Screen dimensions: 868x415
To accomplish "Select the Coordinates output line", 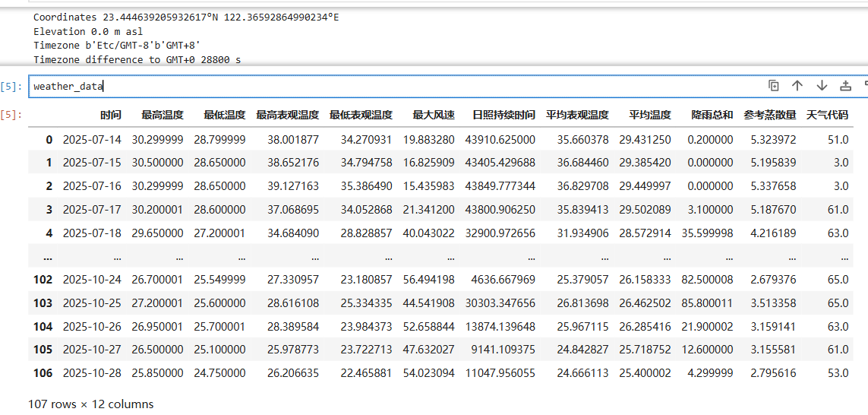I will pyautogui.click(x=186, y=17).
